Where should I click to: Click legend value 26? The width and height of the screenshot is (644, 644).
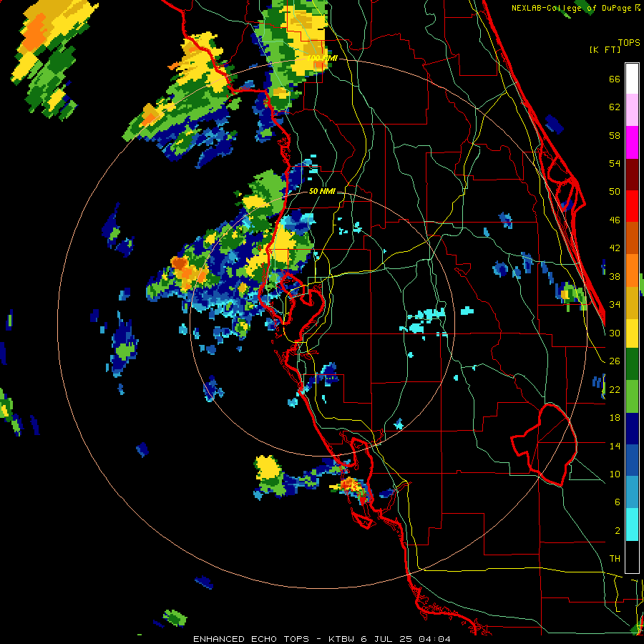(615, 361)
